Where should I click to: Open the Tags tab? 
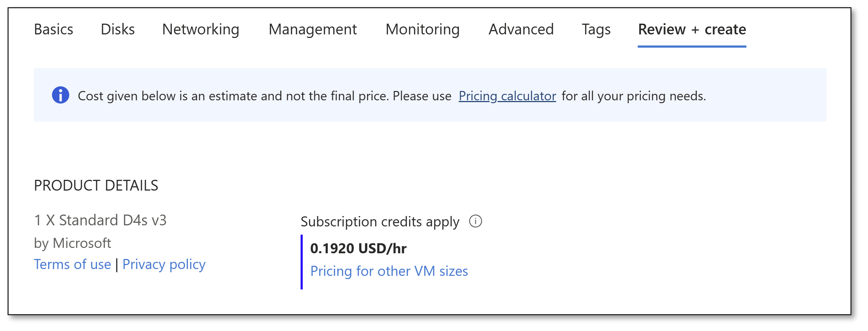click(596, 29)
